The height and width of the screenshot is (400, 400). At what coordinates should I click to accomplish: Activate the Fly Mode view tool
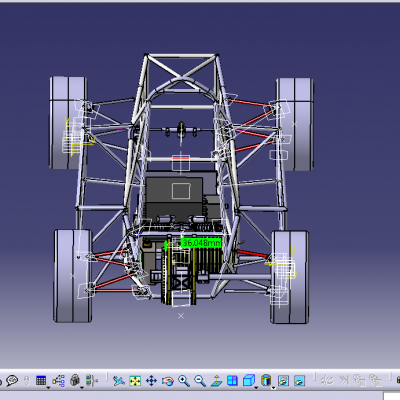(119, 380)
